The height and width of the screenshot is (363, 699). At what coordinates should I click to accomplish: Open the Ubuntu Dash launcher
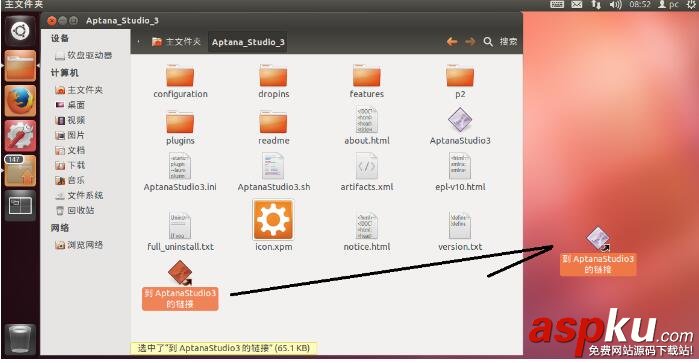click(x=20, y=31)
